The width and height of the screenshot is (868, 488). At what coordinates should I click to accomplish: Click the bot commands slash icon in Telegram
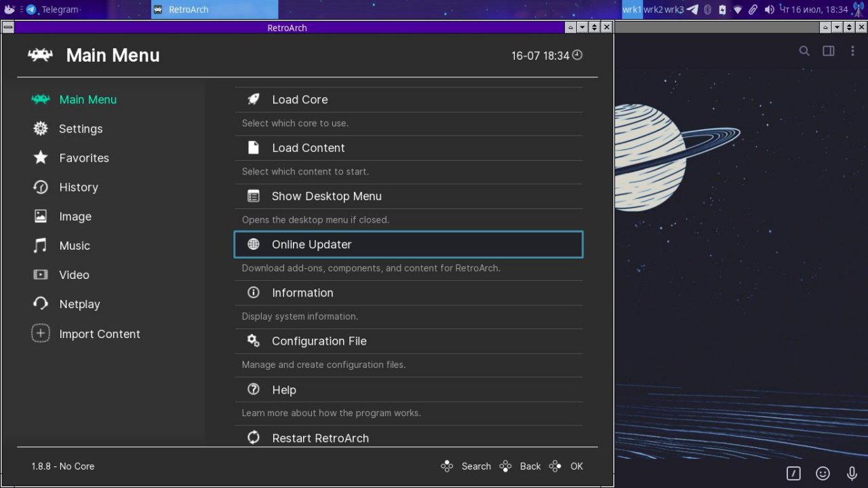click(x=793, y=473)
